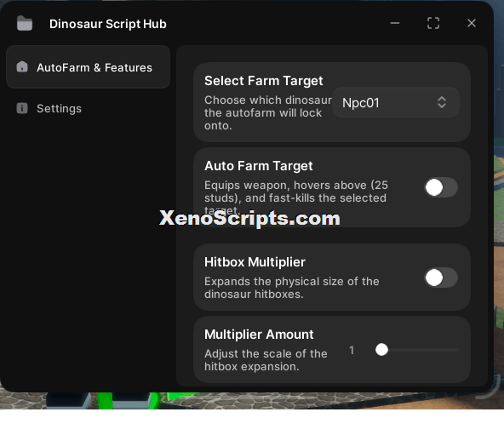Turn on the Hitbox Multiplier switch

point(441,278)
